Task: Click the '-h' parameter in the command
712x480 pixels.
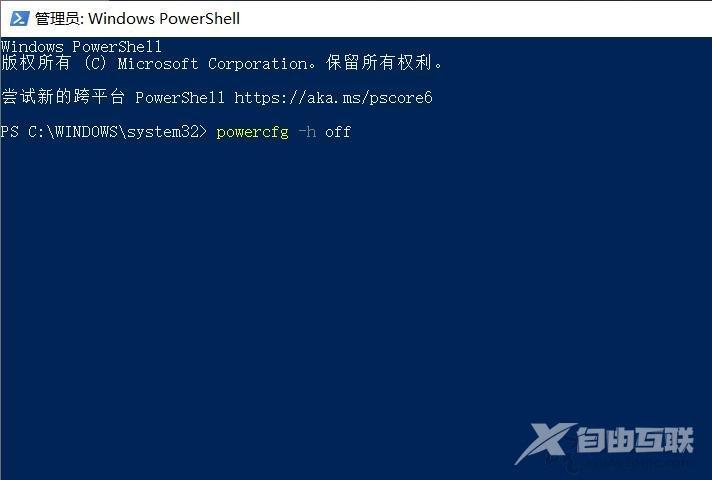Action: (x=307, y=132)
